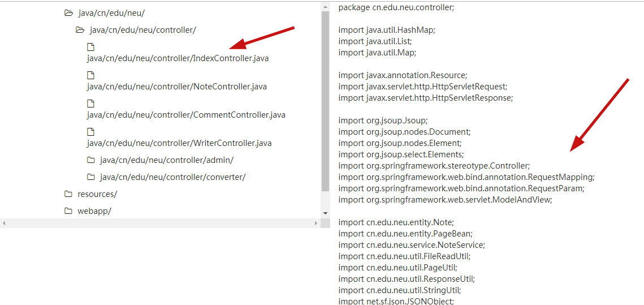Click the 'import java.util.Map;' line
The image size is (644, 305).
click(378, 53)
